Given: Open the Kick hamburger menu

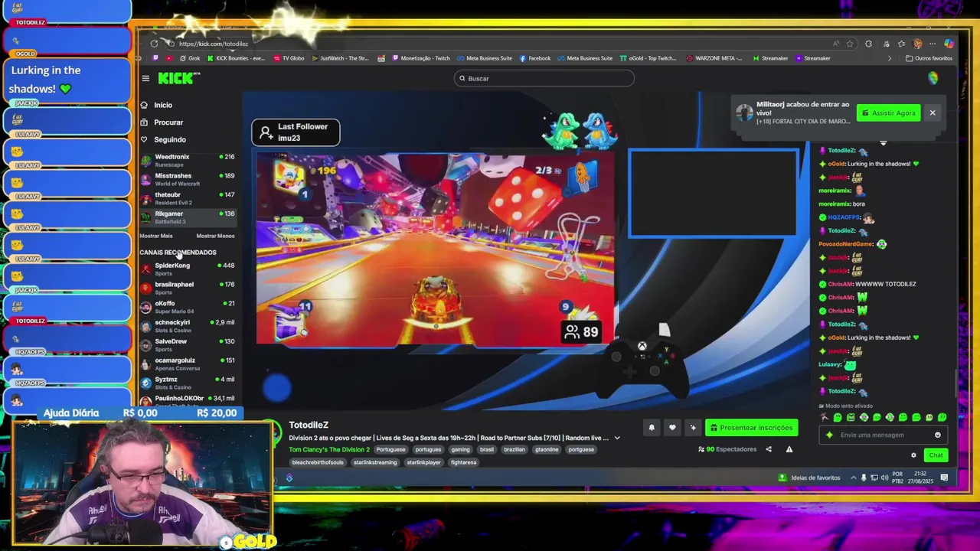Looking at the screenshot, I should pyautogui.click(x=145, y=78).
